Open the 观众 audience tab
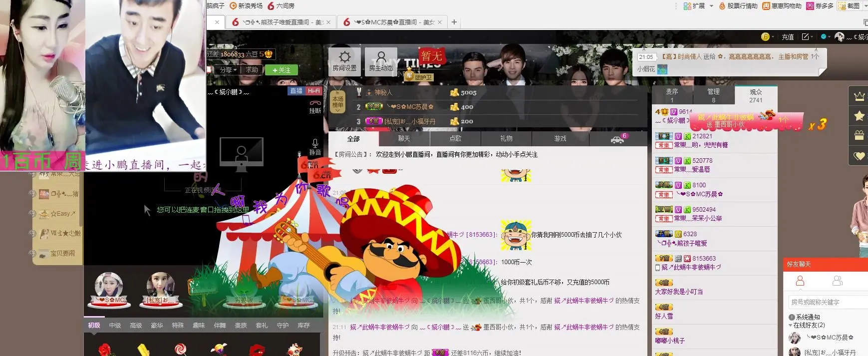Viewport: 868px width, 356px height. (x=756, y=95)
